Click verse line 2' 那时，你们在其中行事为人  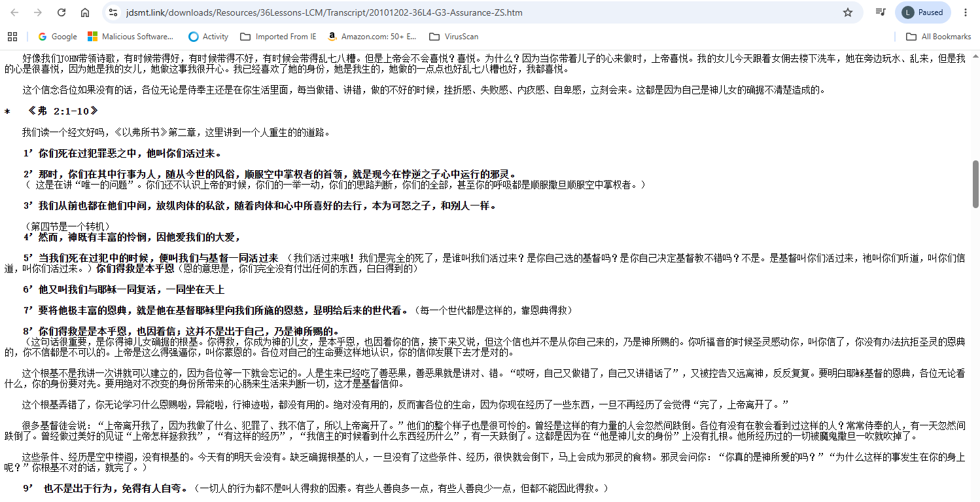[270, 175]
